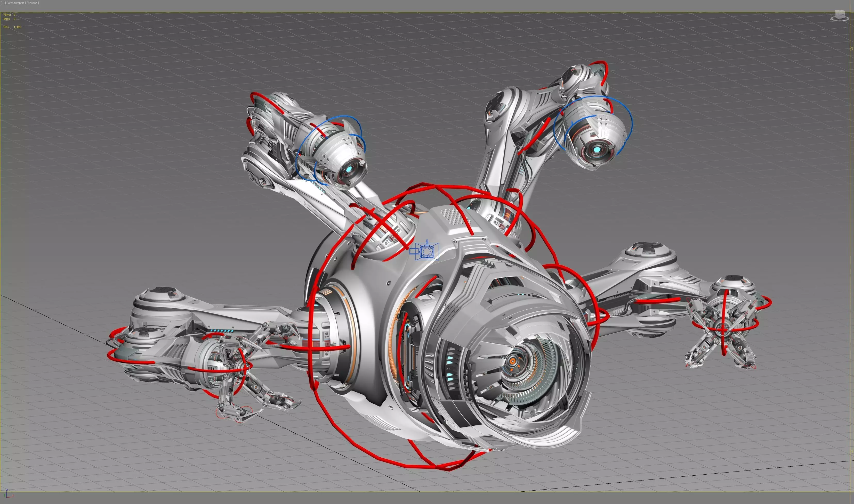Open the Shaded viewport shading menu
854x504 pixels.
tap(33, 3)
